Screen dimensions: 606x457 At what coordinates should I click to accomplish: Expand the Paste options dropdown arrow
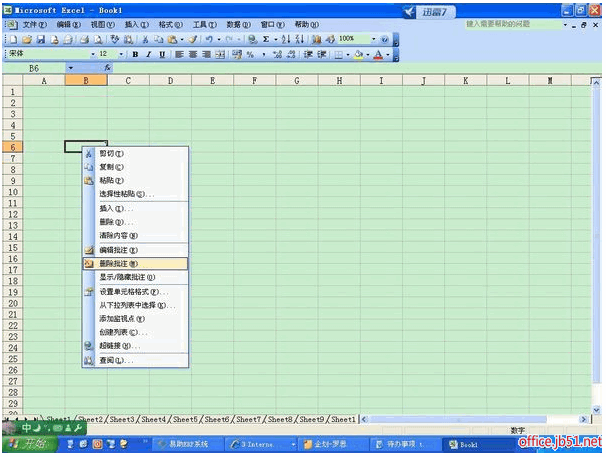click(x=182, y=39)
